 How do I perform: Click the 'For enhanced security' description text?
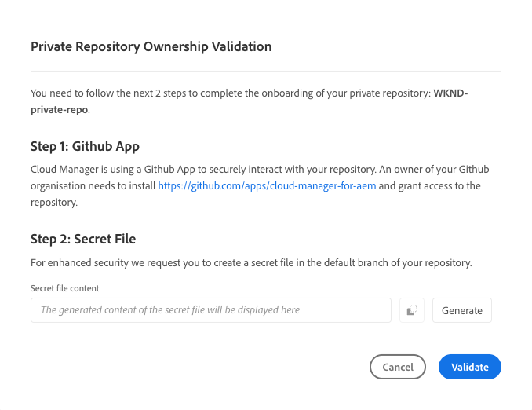[251, 263]
